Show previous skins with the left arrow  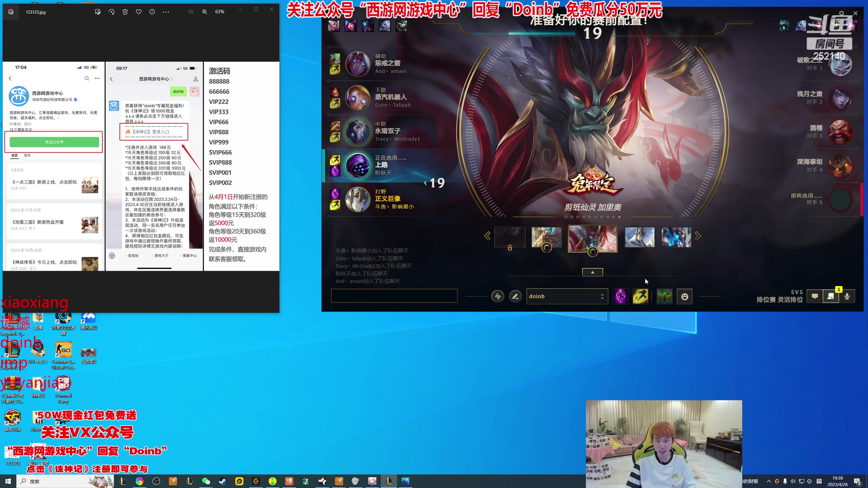point(487,236)
